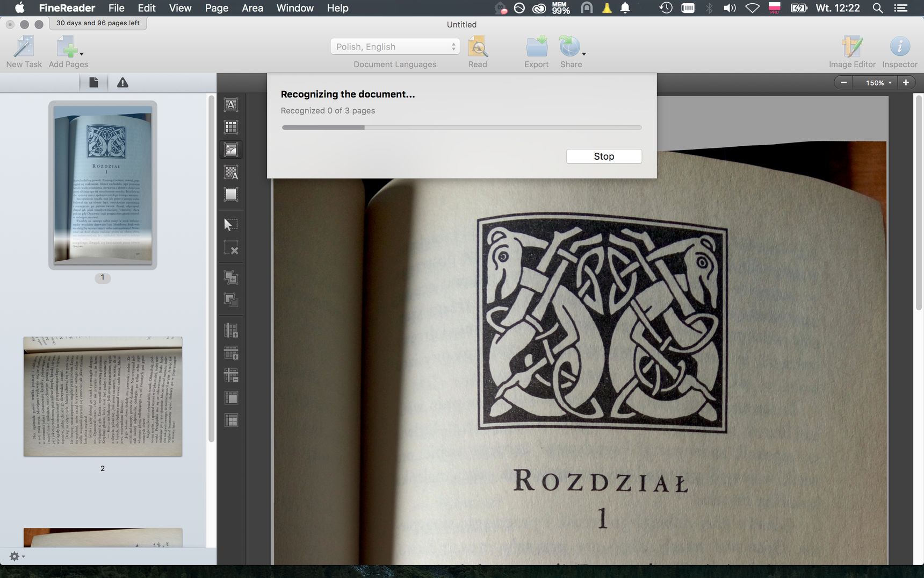Click the New Task wand icon
This screenshot has width=924, height=578.
point(24,47)
